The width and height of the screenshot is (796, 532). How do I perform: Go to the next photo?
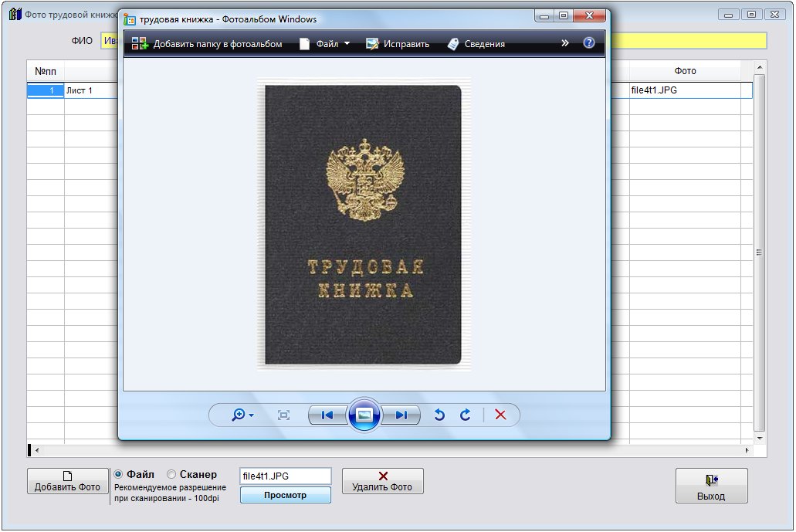pos(401,415)
